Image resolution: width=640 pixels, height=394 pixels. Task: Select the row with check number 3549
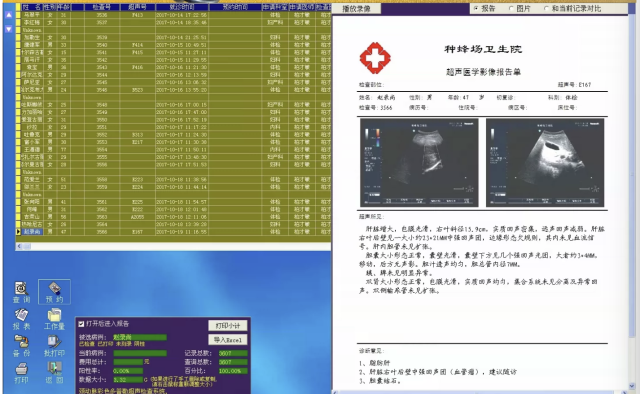pyautogui.click(x=173, y=112)
